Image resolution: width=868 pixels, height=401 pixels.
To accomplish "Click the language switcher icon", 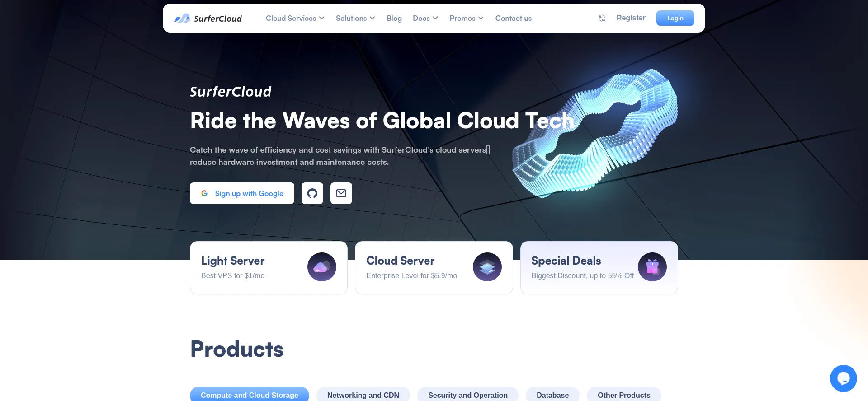I will point(602,18).
